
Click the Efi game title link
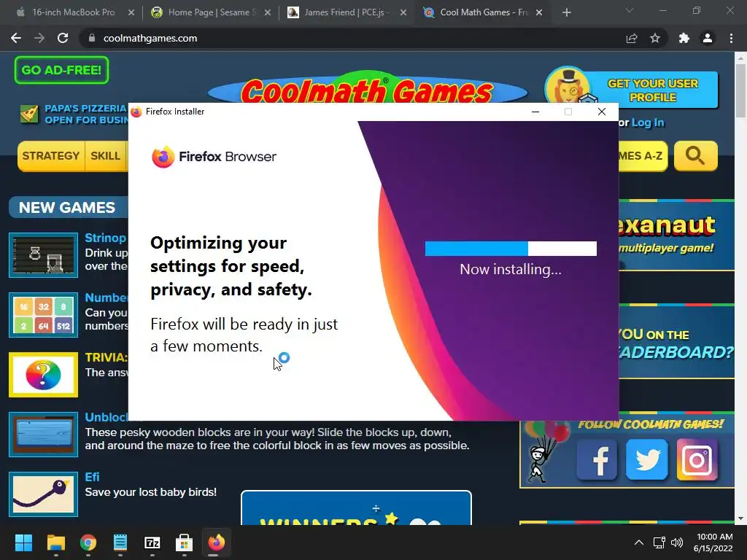point(92,477)
